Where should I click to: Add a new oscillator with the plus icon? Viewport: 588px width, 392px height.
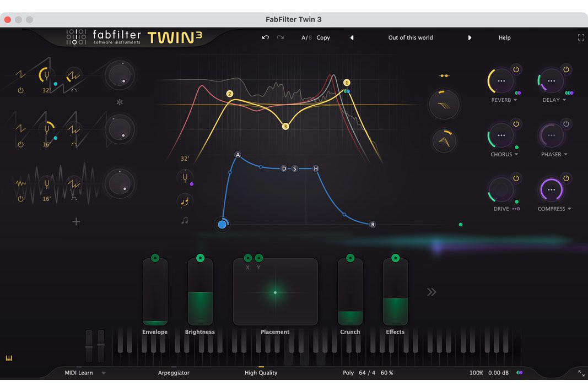pyautogui.click(x=76, y=222)
